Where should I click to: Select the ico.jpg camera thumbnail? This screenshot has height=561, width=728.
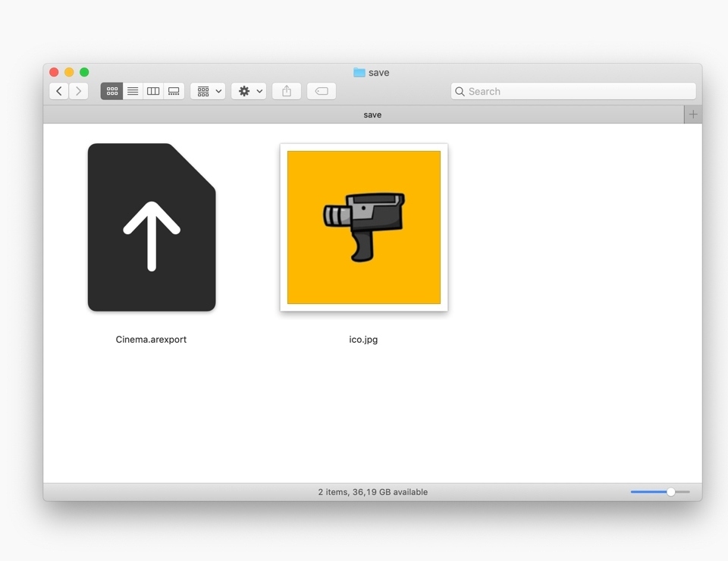(x=364, y=227)
